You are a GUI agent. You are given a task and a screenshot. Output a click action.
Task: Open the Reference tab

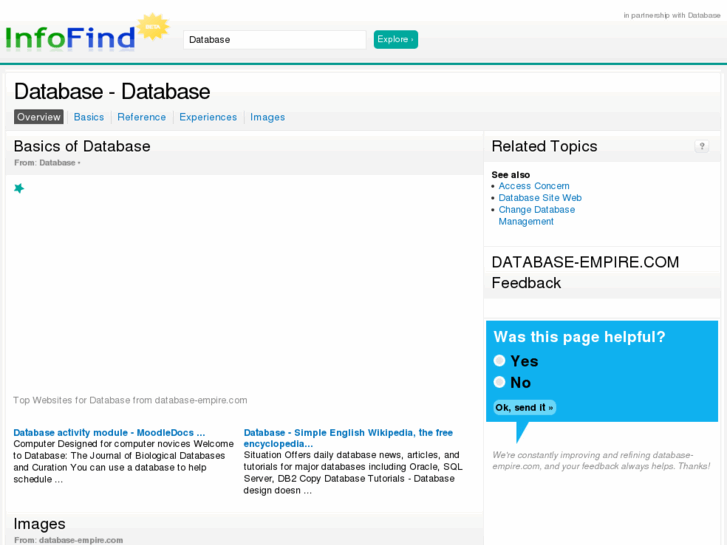click(x=141, y=117)
